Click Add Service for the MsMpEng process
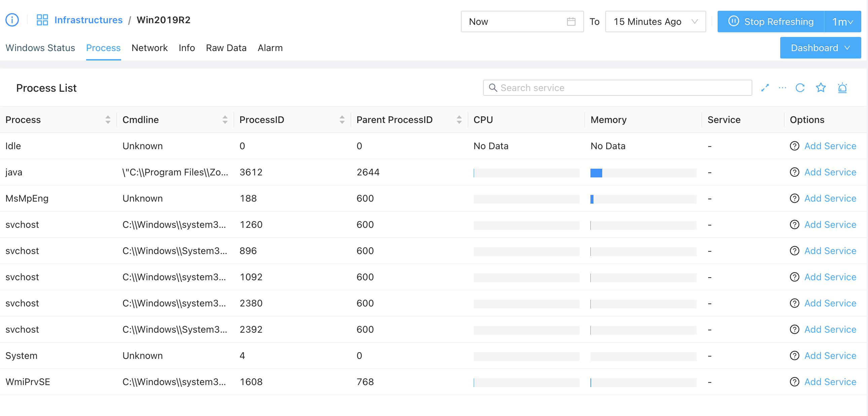 point(830,199)
